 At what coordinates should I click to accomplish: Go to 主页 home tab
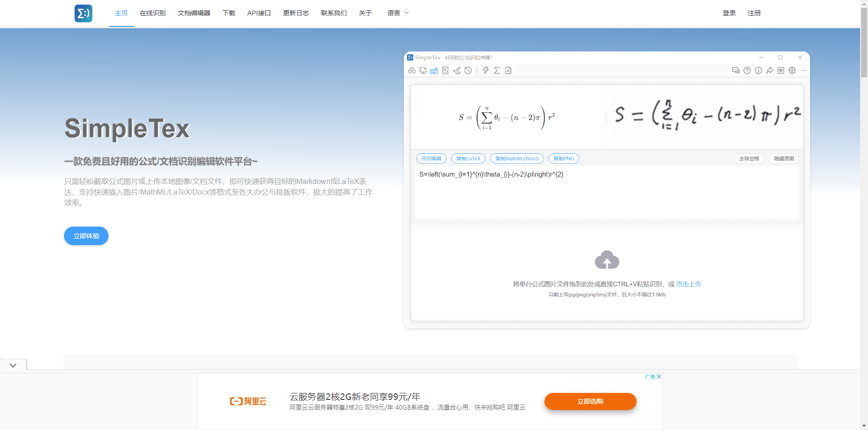[x=121, y=13]
